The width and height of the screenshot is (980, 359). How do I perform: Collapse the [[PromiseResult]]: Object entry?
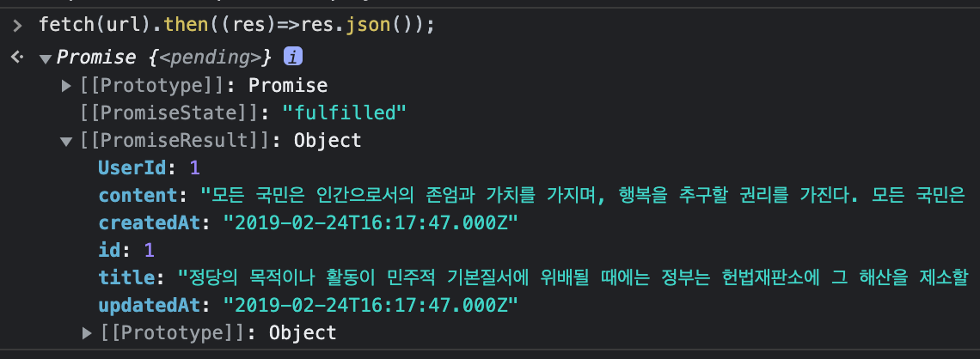[x=66, y=141]
